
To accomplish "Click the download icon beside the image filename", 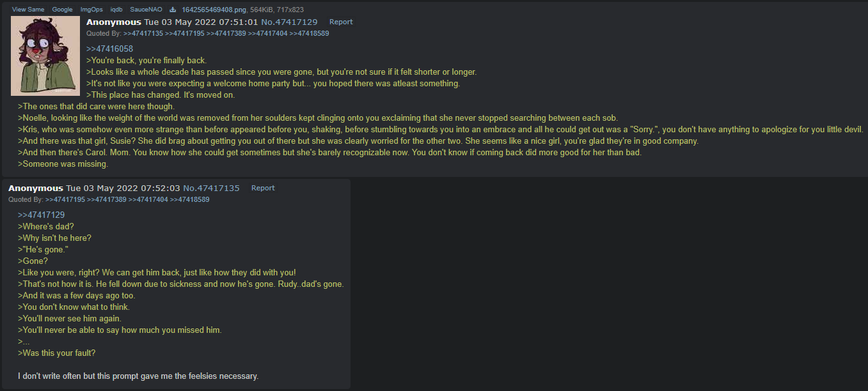I will click(173, 10).
